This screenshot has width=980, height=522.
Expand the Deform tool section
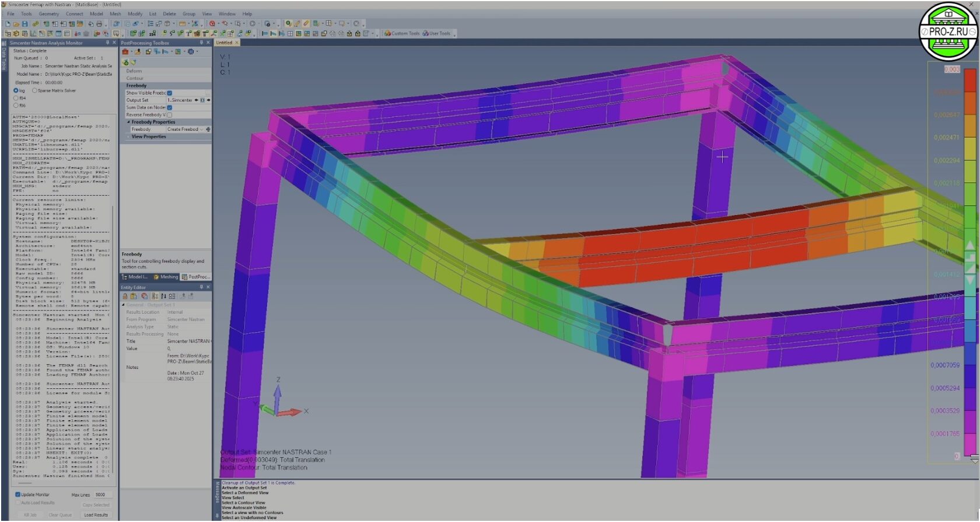pyautogui.click(x=134, y=71)
